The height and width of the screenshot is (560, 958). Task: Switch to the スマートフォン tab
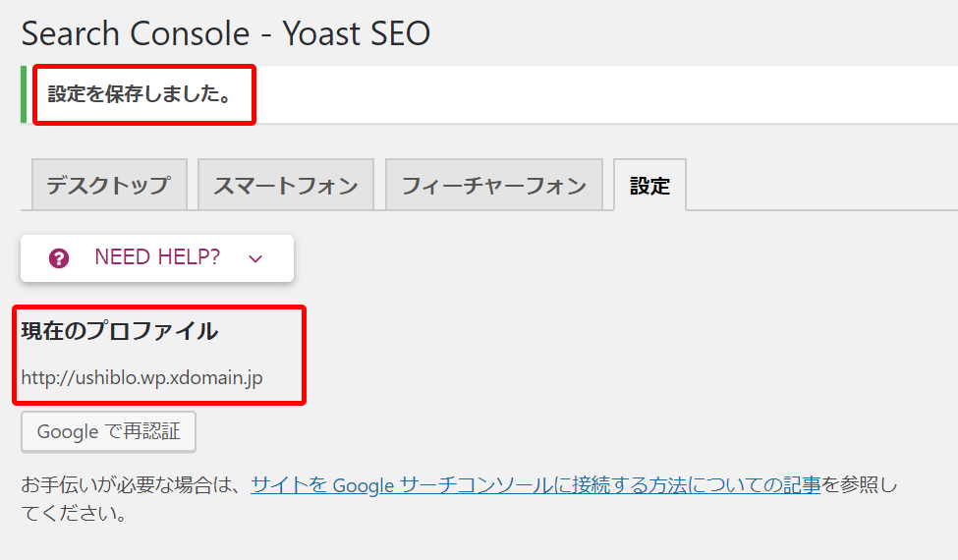point(286,185)
